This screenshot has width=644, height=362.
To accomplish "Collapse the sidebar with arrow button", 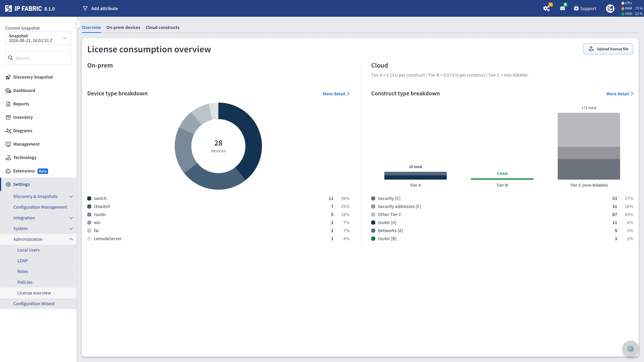I will (76, 24).
